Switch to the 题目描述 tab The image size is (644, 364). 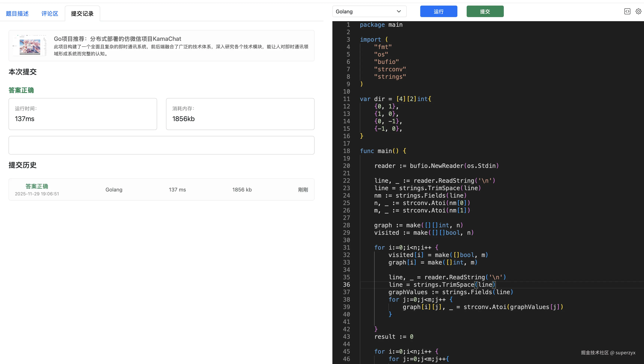[17, 14]
